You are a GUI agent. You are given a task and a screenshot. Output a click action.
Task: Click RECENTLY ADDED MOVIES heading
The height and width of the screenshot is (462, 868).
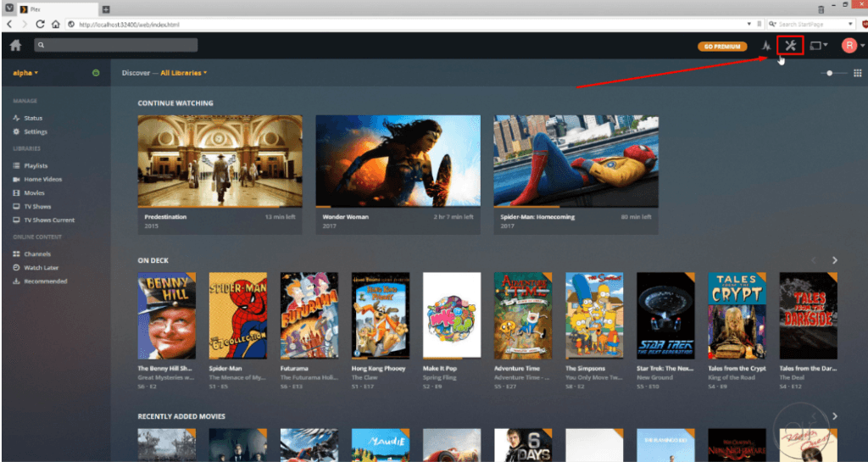pyautogui.click(x=181, y=416)
